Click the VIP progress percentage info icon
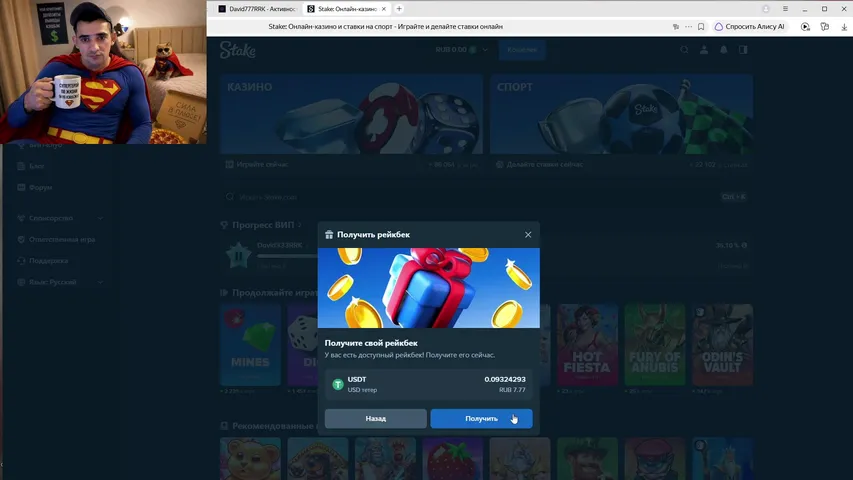Screen dimensions: 853x480 [744, 245]
